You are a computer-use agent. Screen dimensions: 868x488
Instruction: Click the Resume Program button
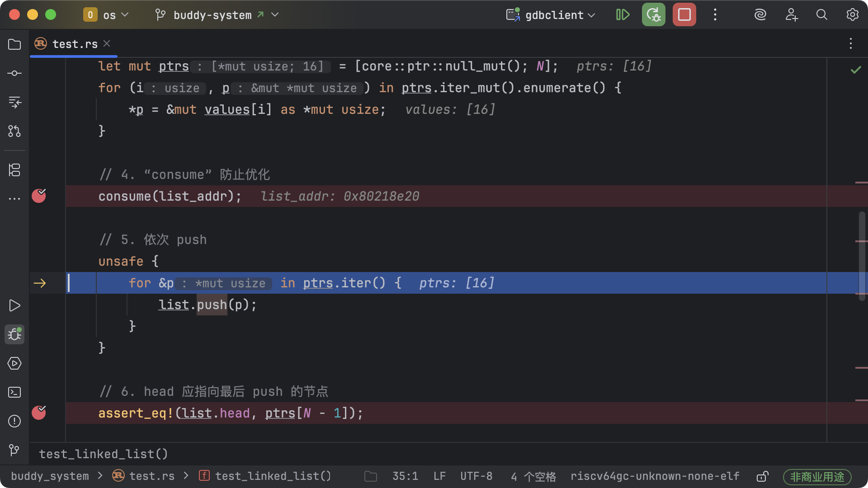(623, 15)
